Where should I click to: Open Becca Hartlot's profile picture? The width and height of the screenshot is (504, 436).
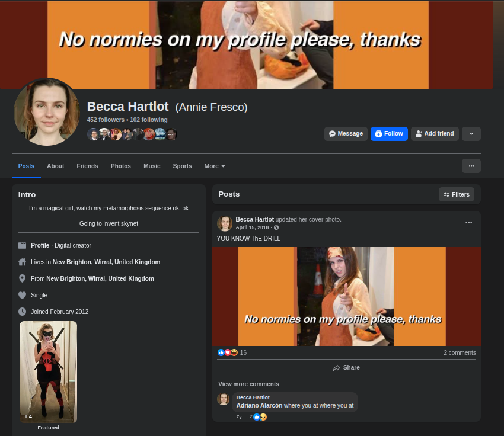pyautogui.click(x=47, y=112)
